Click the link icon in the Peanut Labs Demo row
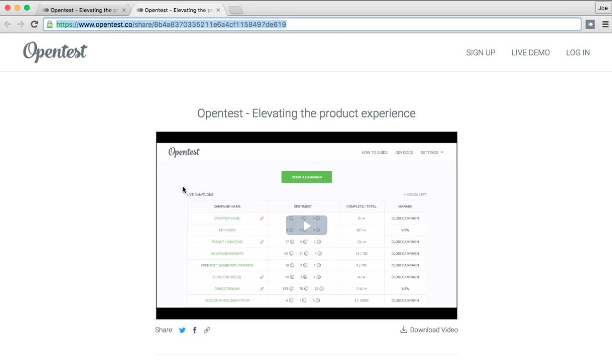612x364 pixels. pyautogui.click(x=262, y=242)
